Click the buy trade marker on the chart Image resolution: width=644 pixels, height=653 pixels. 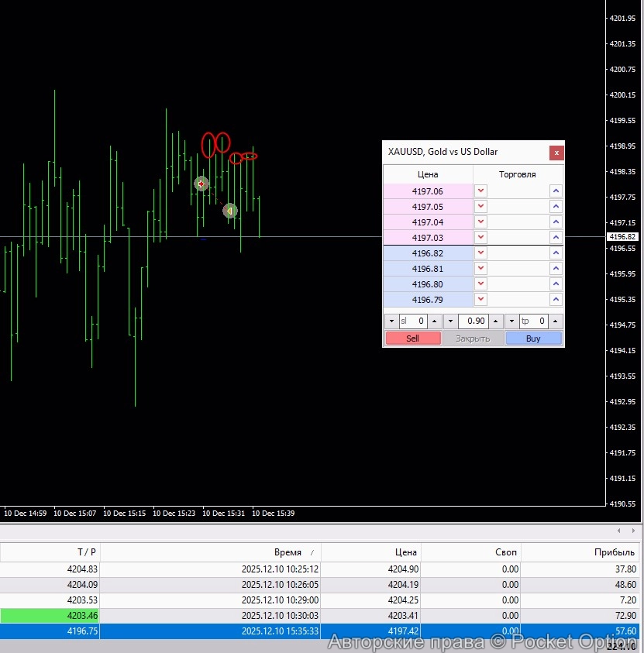click(201, 184)
